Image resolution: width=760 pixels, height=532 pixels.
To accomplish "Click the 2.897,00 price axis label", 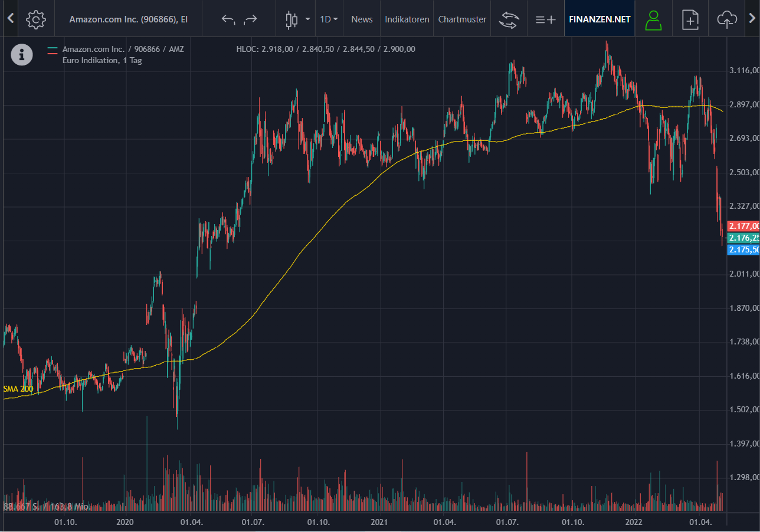I will point(743,104).
